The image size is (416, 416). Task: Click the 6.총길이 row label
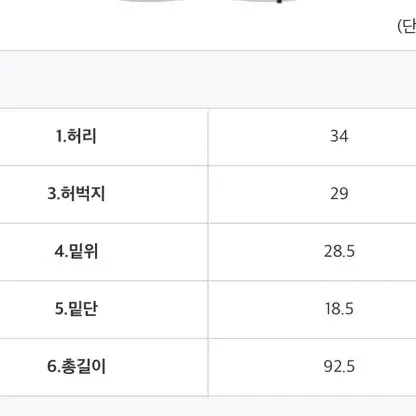[x=76, y=366]
